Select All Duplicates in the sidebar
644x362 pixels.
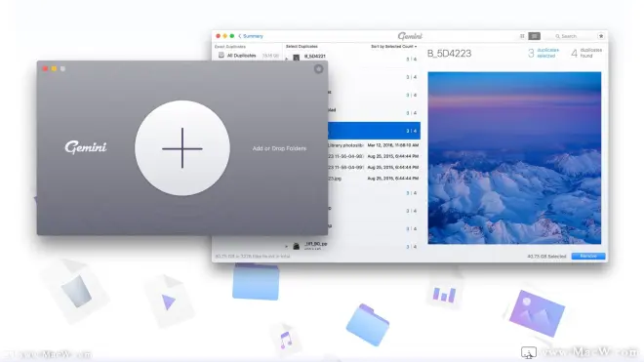(x=248, y=56)
